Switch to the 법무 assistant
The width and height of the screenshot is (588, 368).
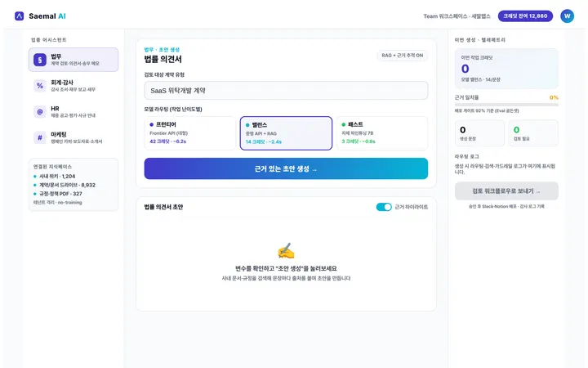point(73,60)
